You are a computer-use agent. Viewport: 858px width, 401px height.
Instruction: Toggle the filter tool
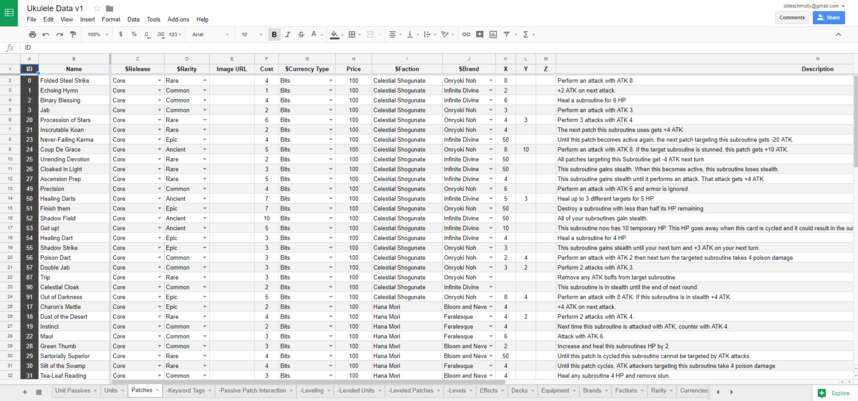point(508,34)
